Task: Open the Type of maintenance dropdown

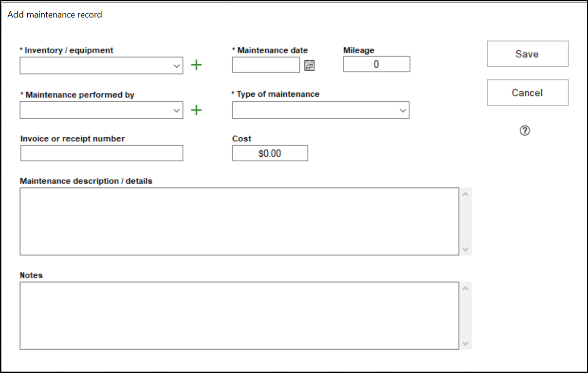Action: [403, 111]
